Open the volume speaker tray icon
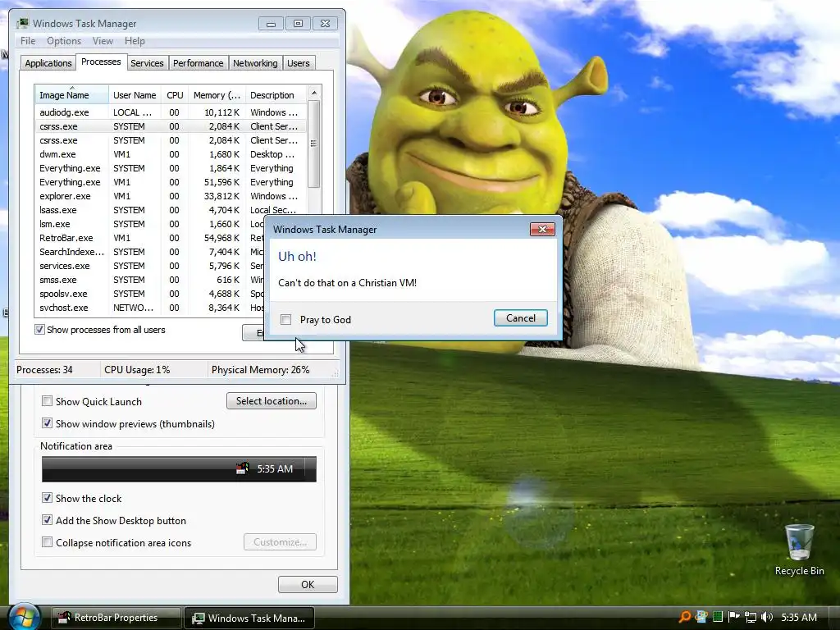 point(767,617)
